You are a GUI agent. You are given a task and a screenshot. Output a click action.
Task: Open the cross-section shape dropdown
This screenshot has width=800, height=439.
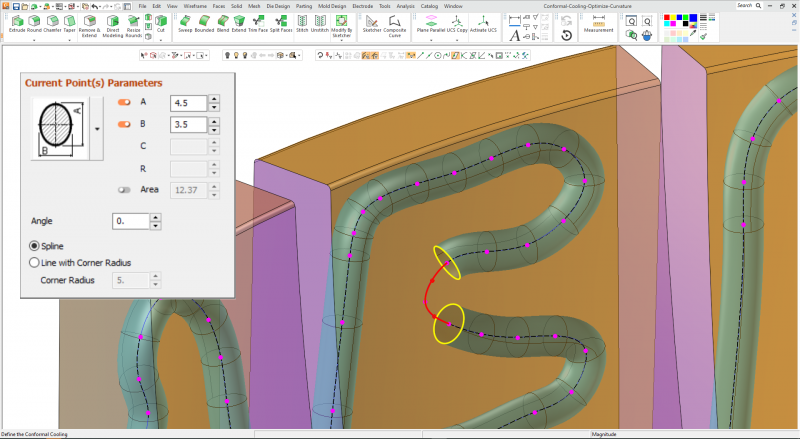pyautogui.click(x=97, y=129)
